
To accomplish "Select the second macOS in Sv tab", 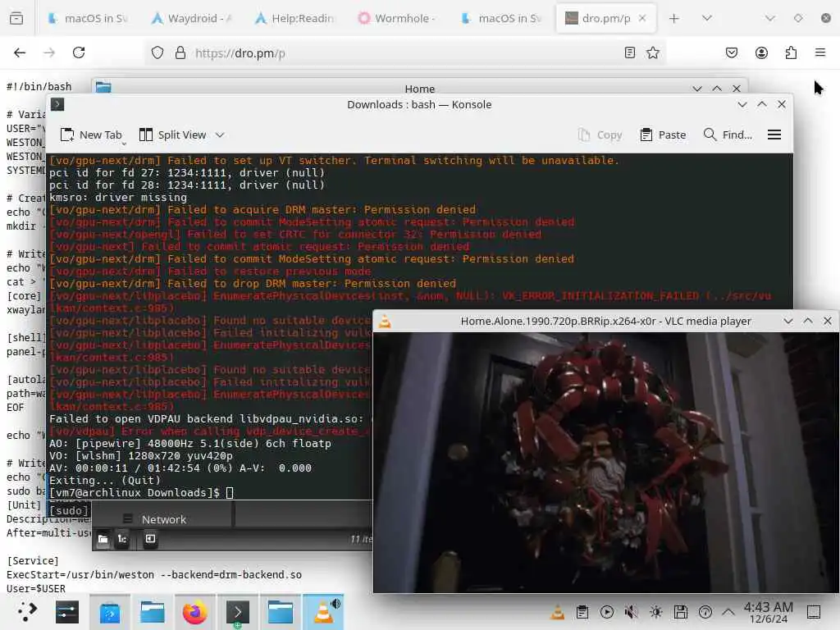I will 503,18.
